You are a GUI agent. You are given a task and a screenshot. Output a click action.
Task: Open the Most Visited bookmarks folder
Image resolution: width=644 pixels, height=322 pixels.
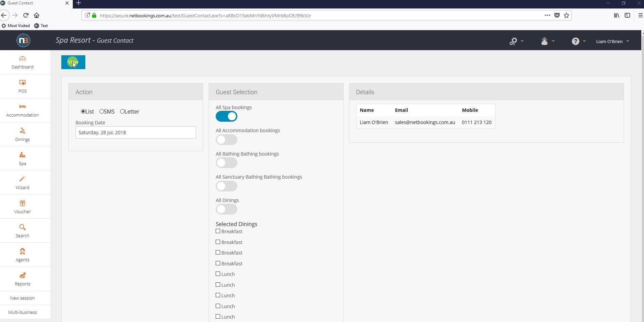point(16,26)
